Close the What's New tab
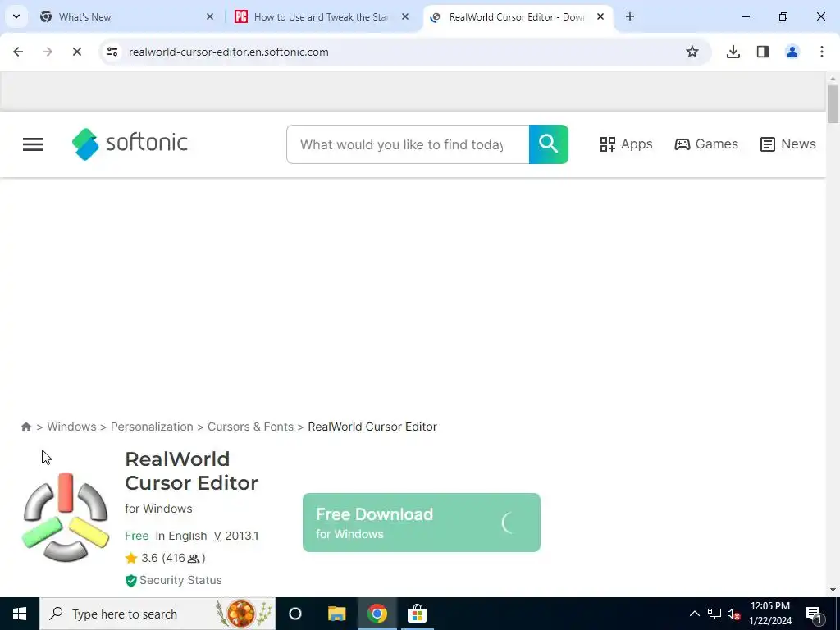The image size is (840, 630). pos(210,16)
